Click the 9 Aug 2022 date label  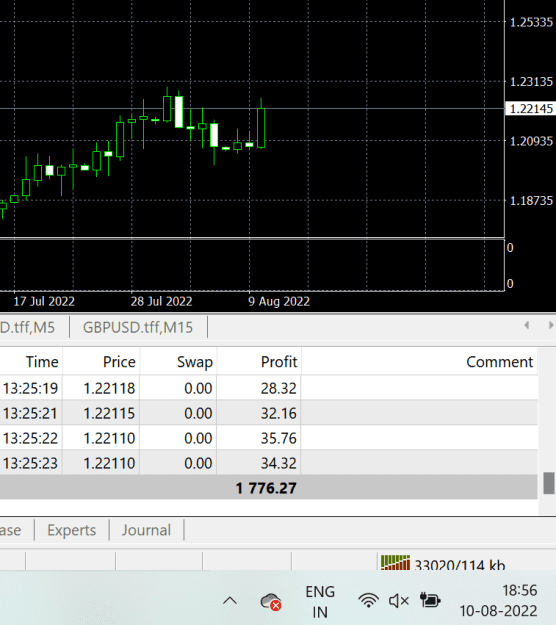tap(279, 301)
